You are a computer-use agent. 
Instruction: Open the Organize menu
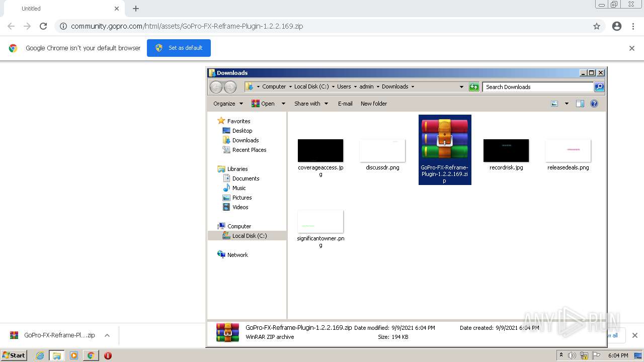click(228, 104)
